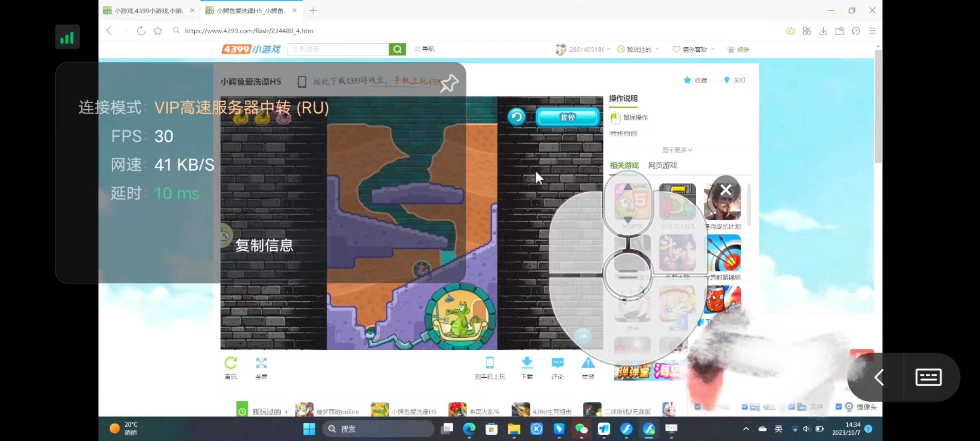The height and width of the screenshot is (441, 980).
Task: Expand 显示更多 in instructions
Action: click(x=677, y=150)
